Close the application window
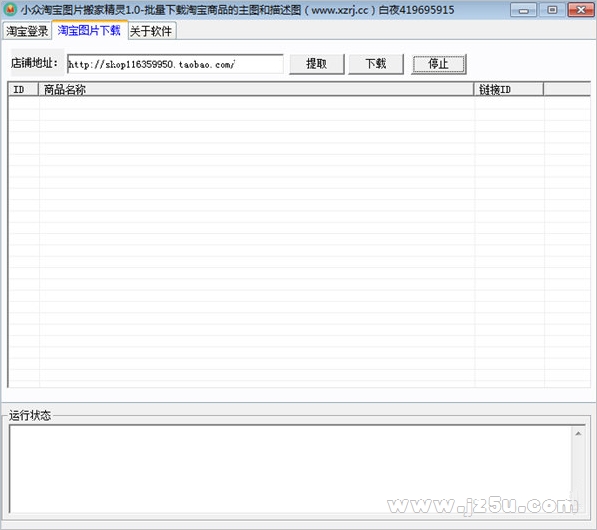Image resolution: width=597 pixels, height=530 pixels. point(581,10)
